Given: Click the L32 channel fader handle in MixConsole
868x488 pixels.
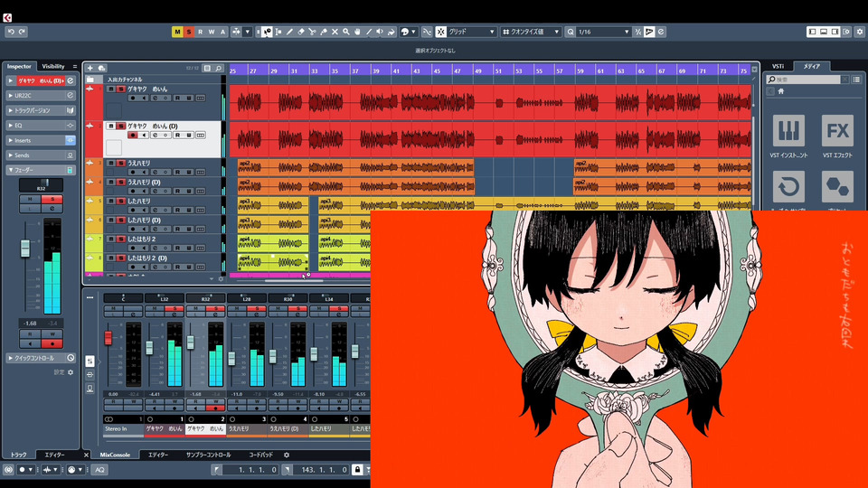Looking at the screenshot, I should click(149, 347).
